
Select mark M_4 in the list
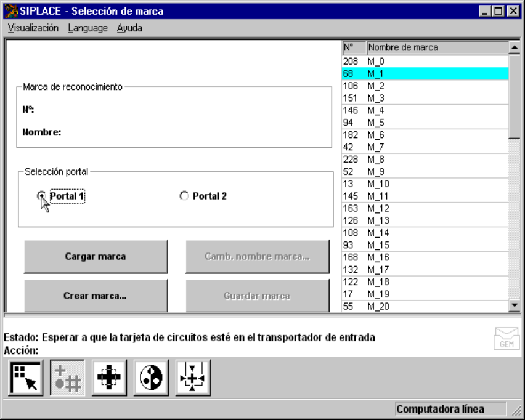[425, 110]
